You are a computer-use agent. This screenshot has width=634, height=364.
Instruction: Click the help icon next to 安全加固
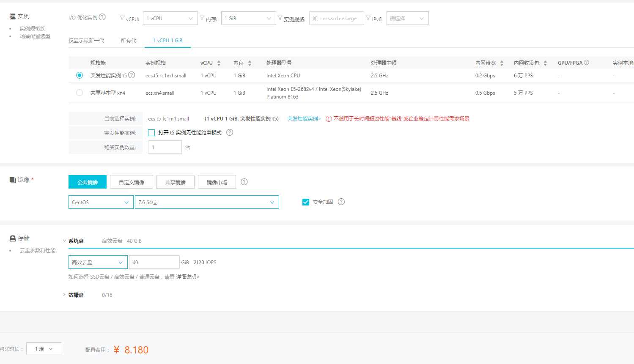coord(341,202)
